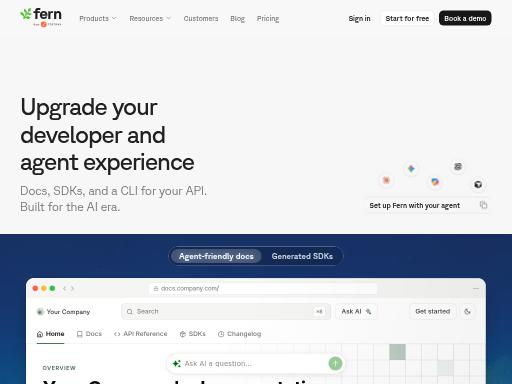Click the orange Claude agent icon
This screenshot has height=384, width=512.
tap(386, 180)
